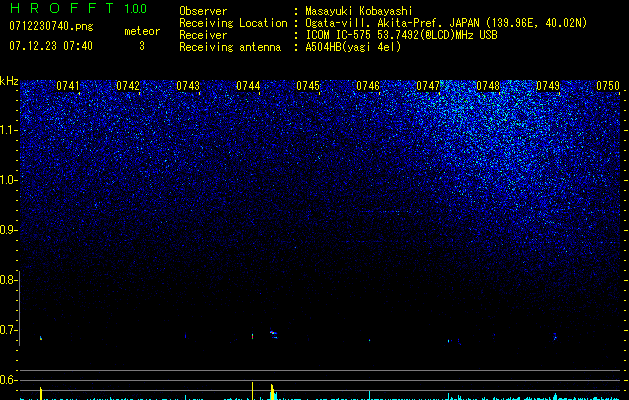Click the 1.1 kHz axis label
The image size is (629, 400).
[9, 130]
